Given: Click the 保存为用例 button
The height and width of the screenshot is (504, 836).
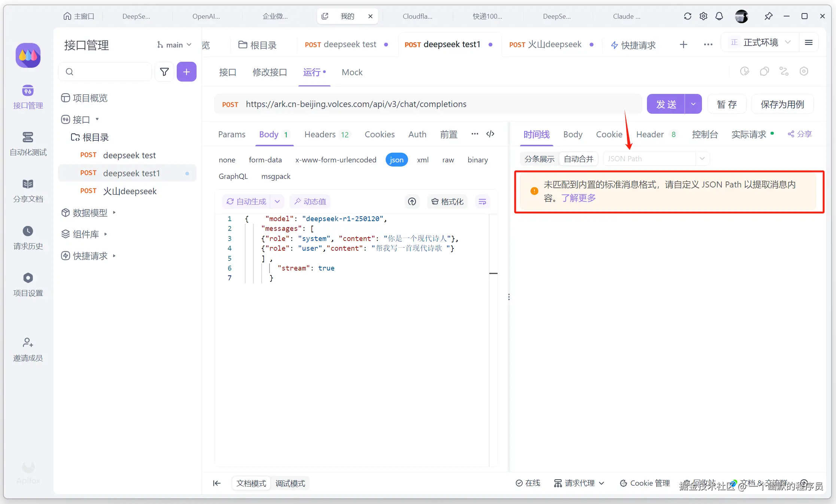Looking at the screenshot, I should tap(782, 104).
